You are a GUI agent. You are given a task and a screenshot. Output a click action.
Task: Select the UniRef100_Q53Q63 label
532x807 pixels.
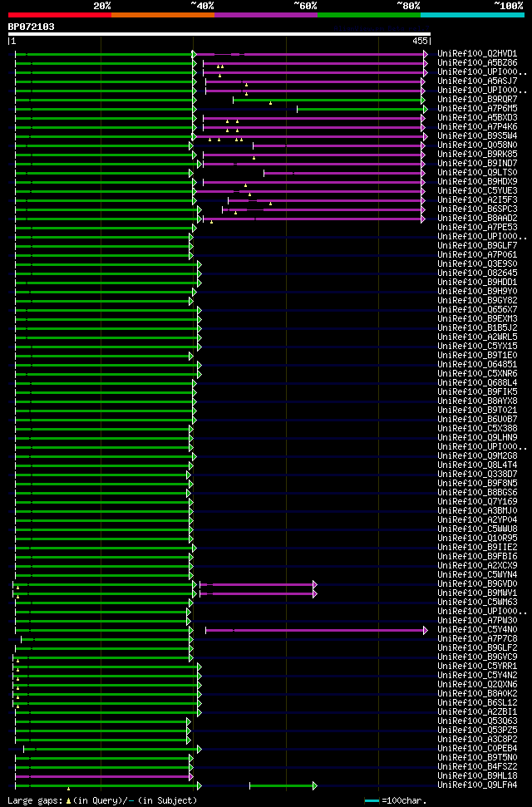tap(477, 721)
